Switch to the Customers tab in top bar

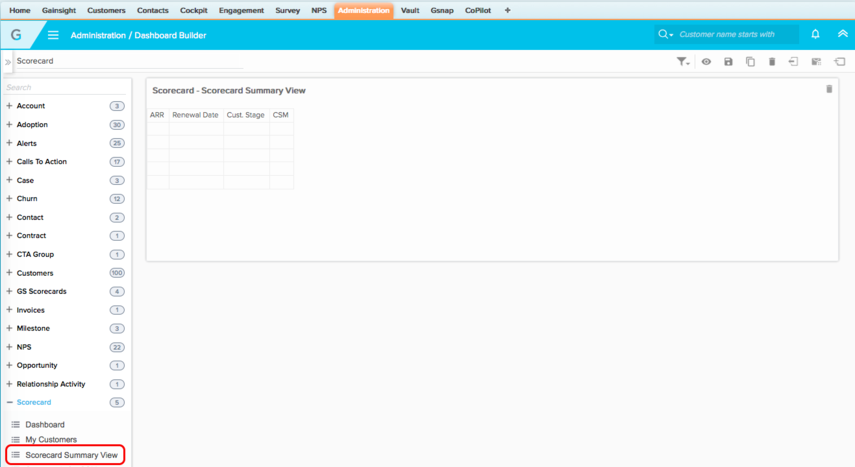pos(106,10)
